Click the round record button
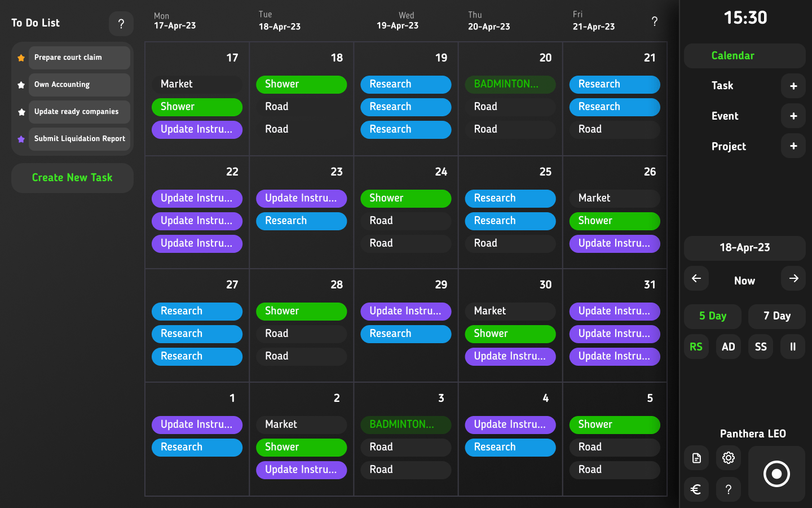The image size is (812, 508). pos(776,474)
